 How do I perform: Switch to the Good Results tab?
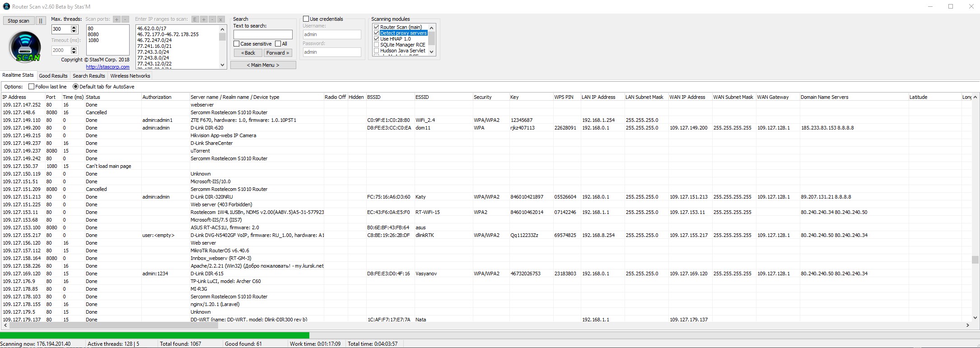click(x=53, y=76)
